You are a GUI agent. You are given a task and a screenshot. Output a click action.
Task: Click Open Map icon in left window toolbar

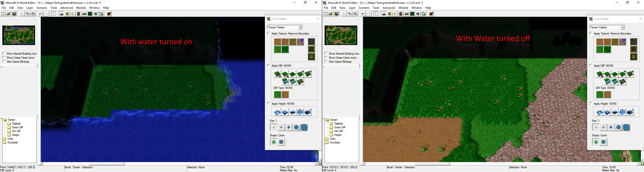(9, 14)
